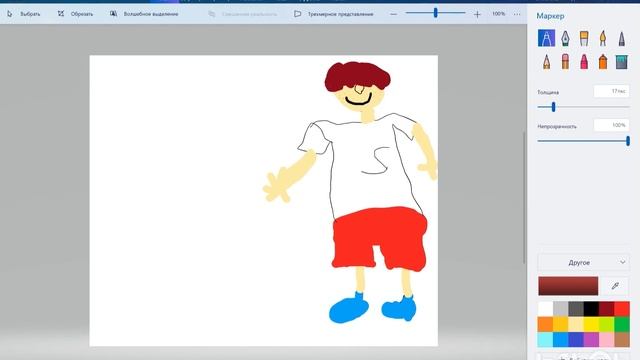The height and width of the screenshot is (360, 640).
Task: Click the zoom slider handle in toolbar
Action: click(436, 13)
